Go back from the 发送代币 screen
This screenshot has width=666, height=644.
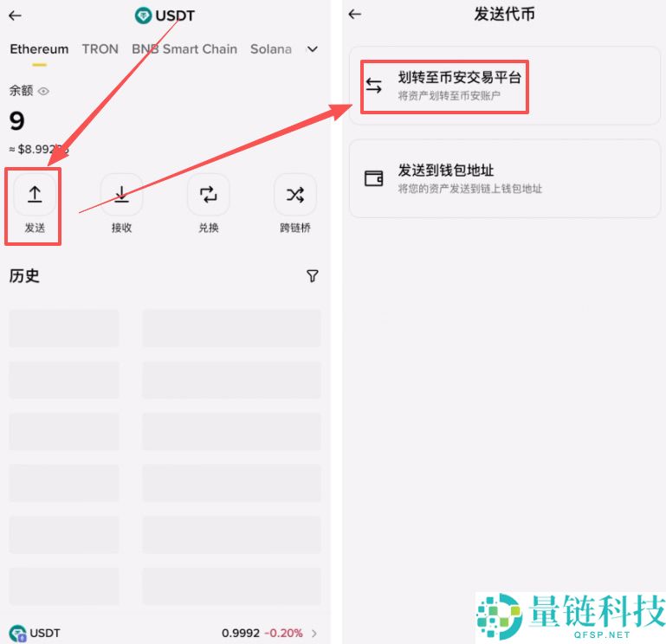[355, 14]
